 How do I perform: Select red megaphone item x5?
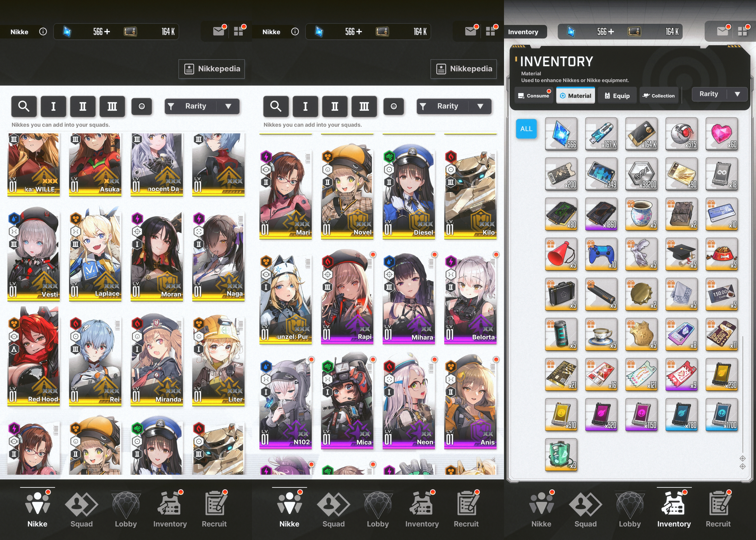coord(561,254)
